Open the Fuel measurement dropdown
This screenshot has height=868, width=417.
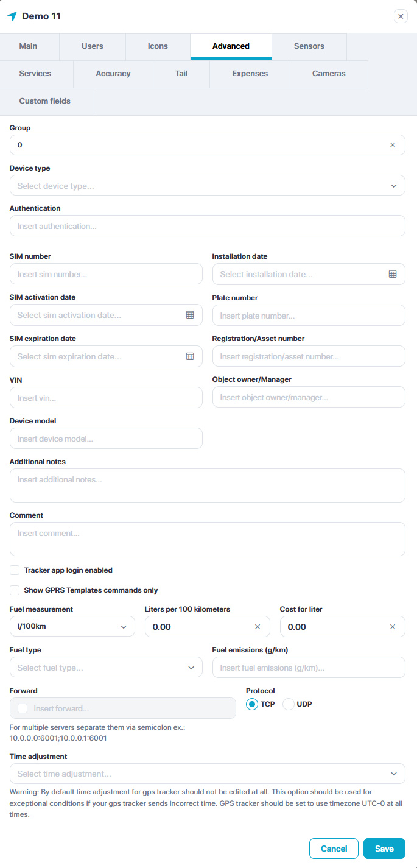click(x=72, y=627)
